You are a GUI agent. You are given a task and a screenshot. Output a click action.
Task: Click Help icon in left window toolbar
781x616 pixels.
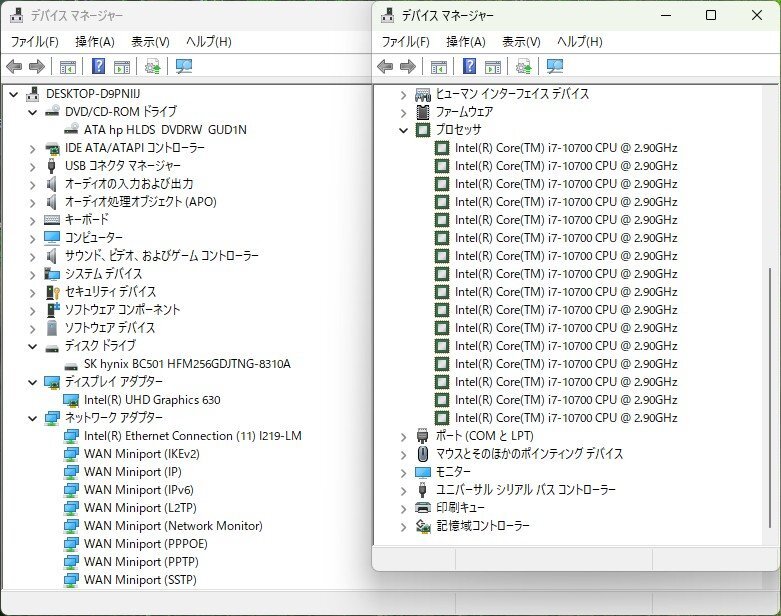(99, 66)
